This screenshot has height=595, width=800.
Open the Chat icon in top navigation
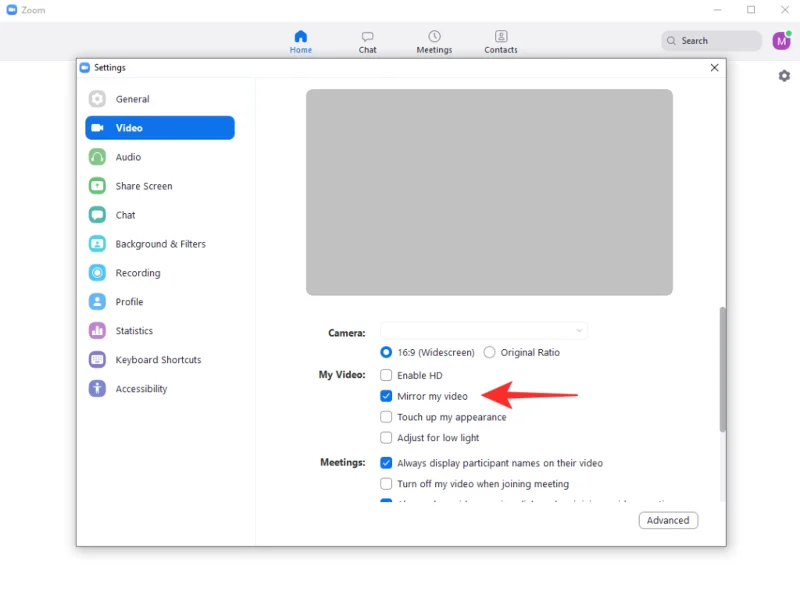click(368, 37)
